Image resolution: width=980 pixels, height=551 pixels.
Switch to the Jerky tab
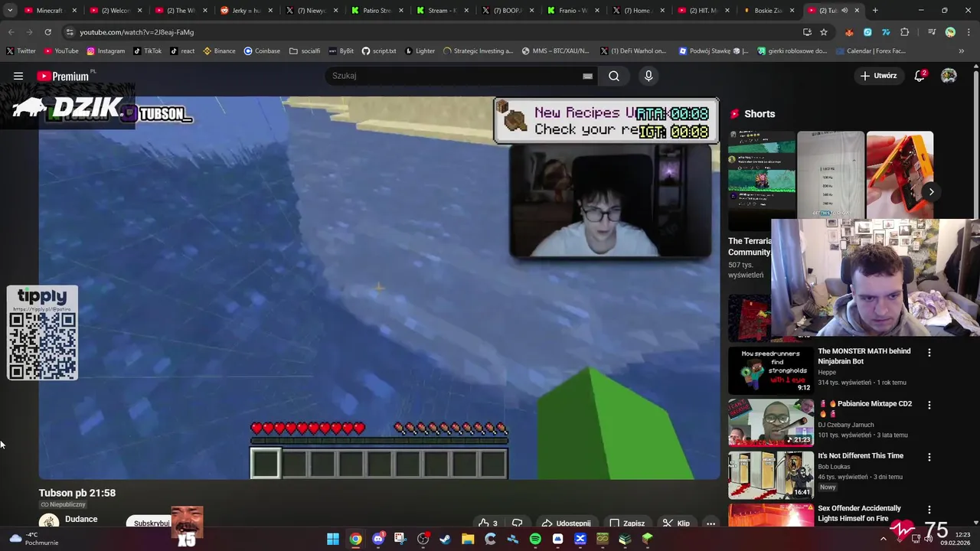pyautogui.click(x=247, y=11)
